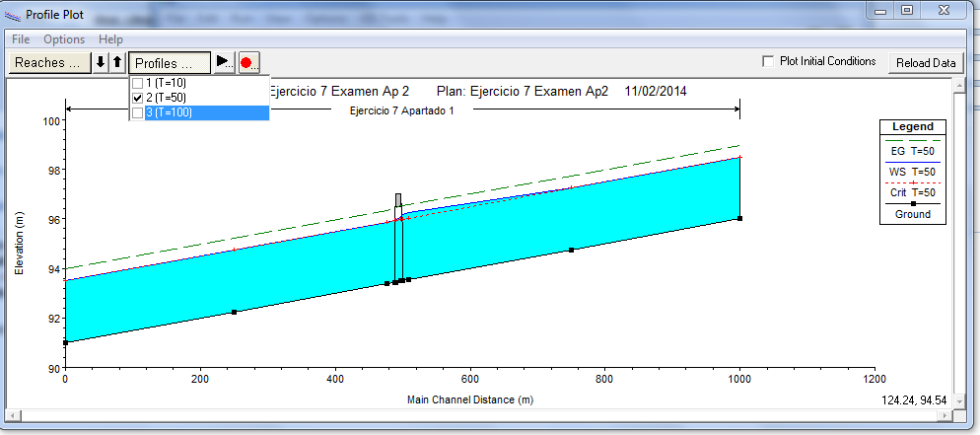This screenshot has width=980, height=435.
Task: Open the Help menu
Action: [x=110, y=39]
